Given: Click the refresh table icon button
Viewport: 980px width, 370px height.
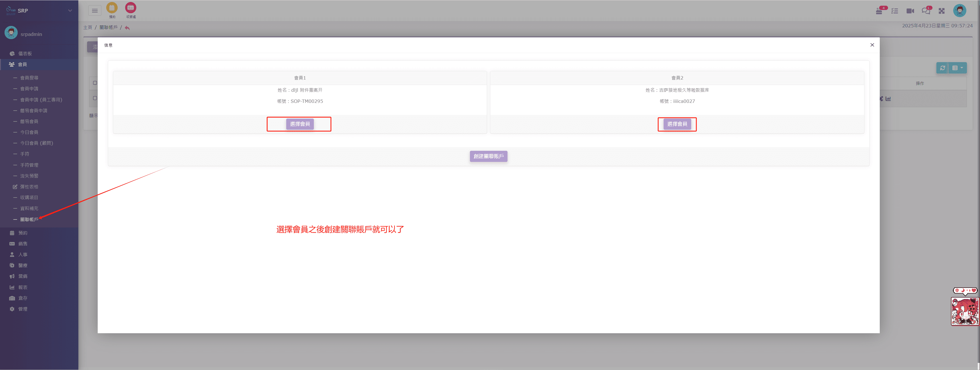Looking at the screenshot, I should (x=942, y=68).
